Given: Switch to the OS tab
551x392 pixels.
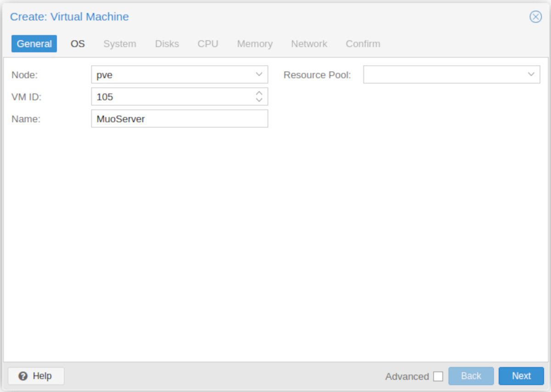Looking at the screenshot, I should click(x=77, y=44).
